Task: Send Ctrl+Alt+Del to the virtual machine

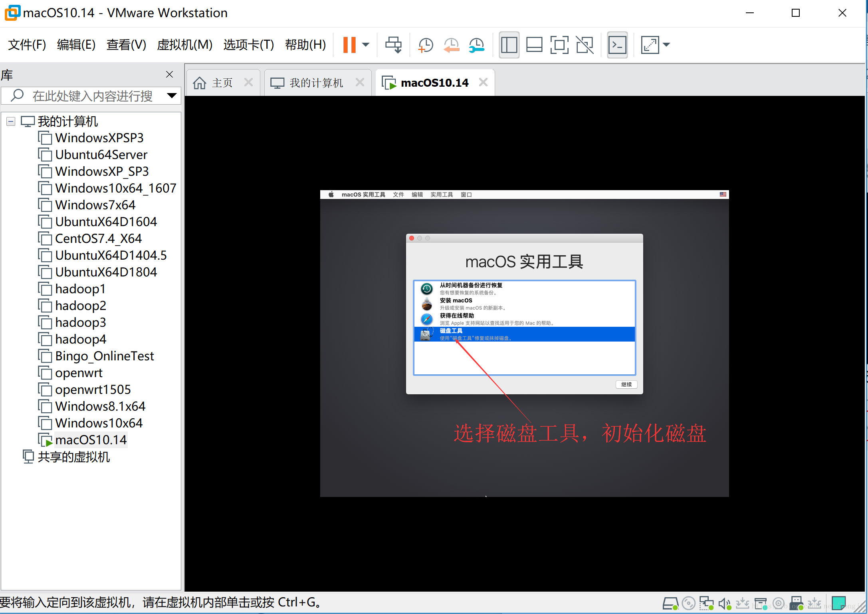Action: tap(393, 45)
